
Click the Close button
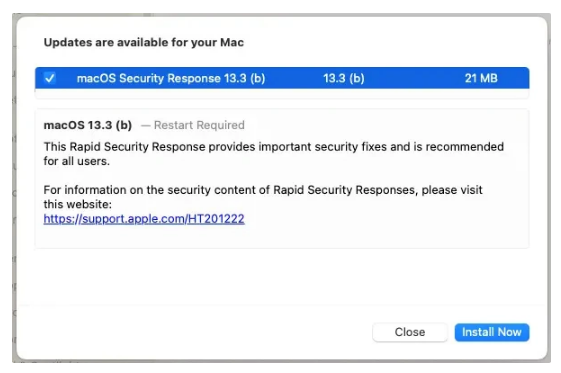[x=410, y=332]
